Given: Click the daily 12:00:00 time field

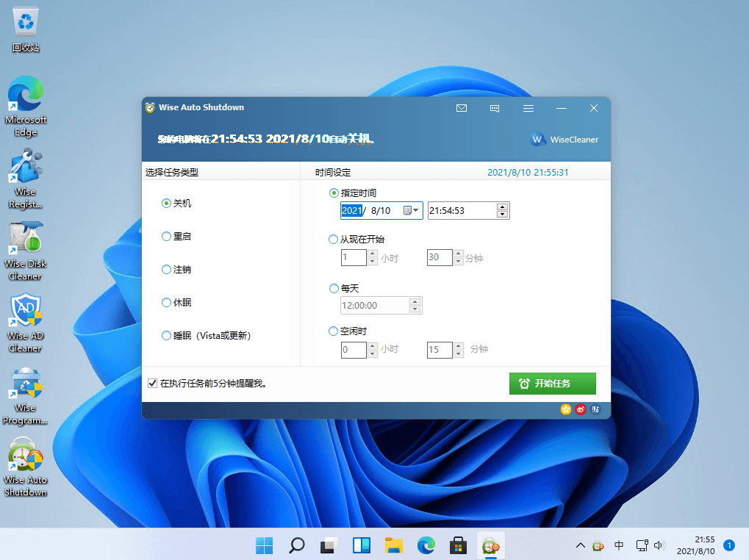Looking at the screenshot, I should (375, 306).
